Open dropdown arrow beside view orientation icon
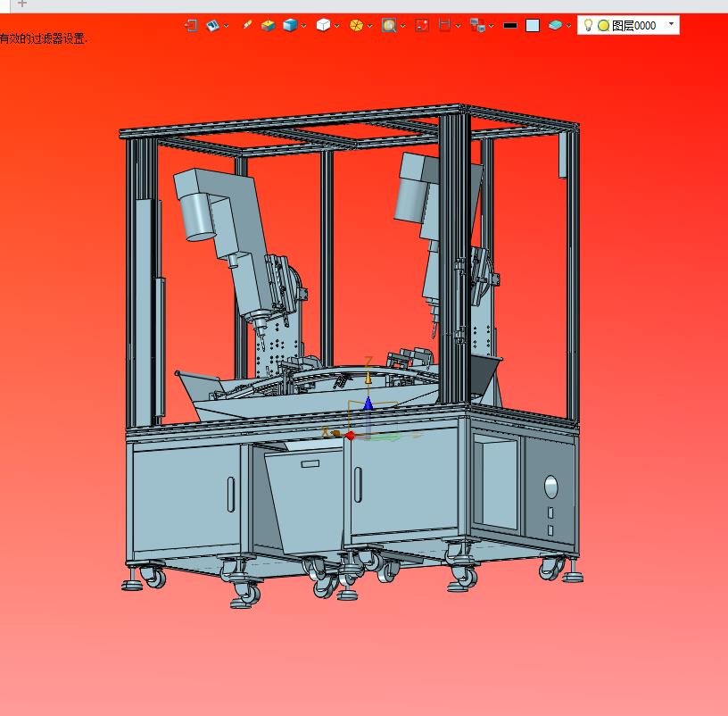728x716 pixels. 226,26
